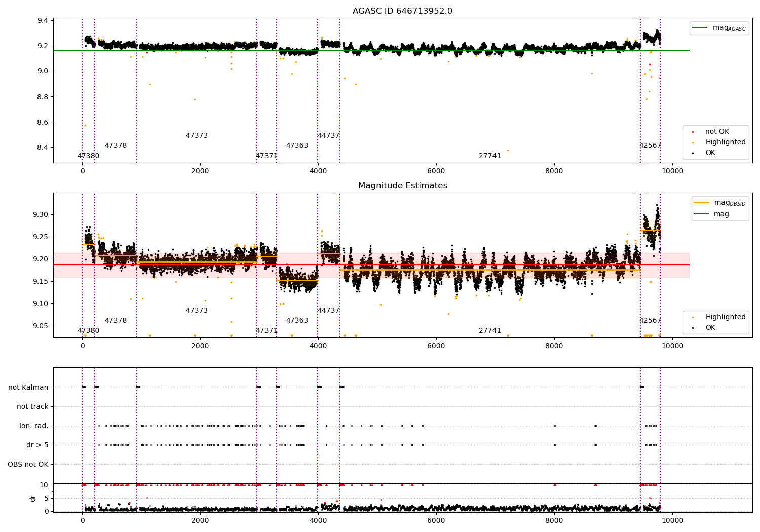Click obsid label 27741 in Magnitude Estimates plot
760x532 pixels.
pyautogui.click(x=490, y=331)
